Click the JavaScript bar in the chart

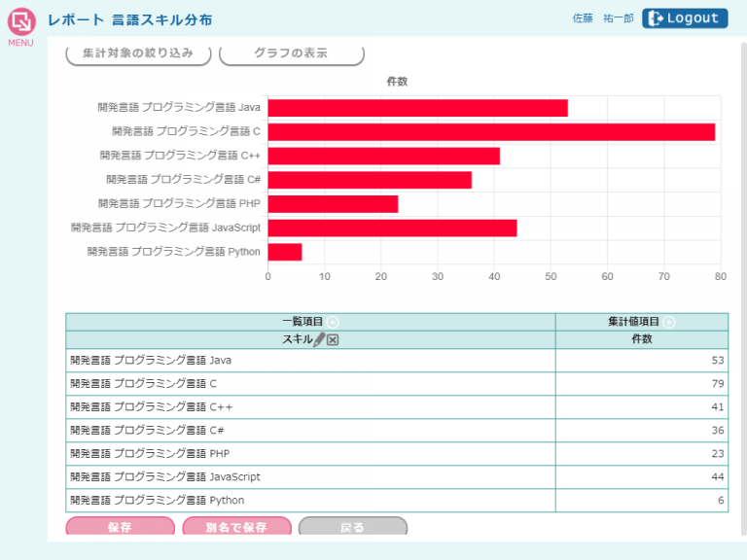(x=392, y=227)
